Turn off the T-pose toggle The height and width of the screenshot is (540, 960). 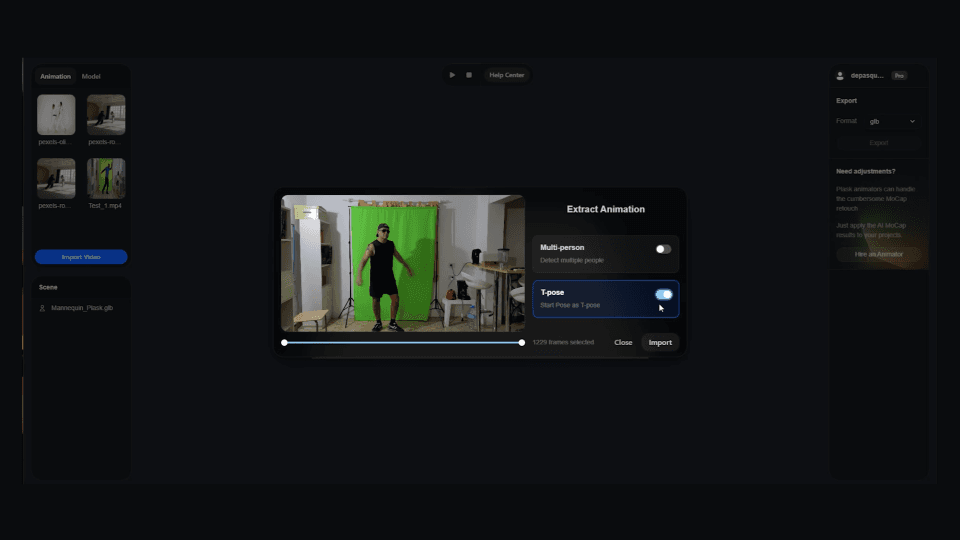[x=663, y=294]
